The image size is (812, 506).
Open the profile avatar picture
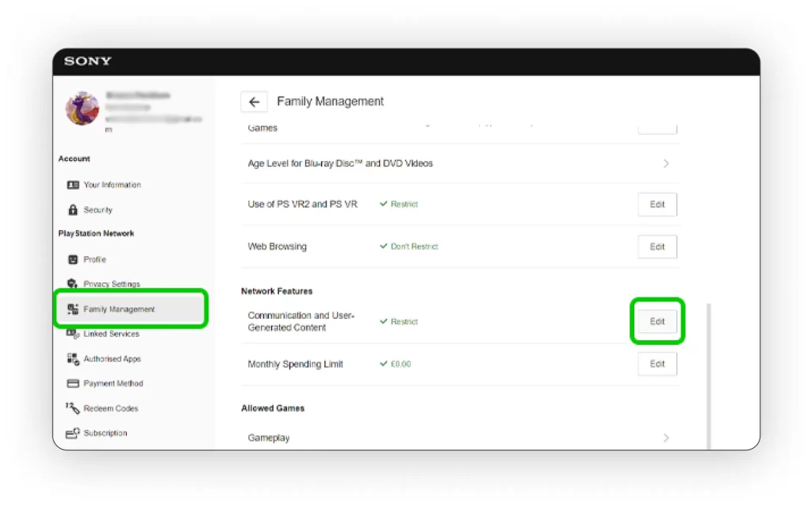coord(82,109)
